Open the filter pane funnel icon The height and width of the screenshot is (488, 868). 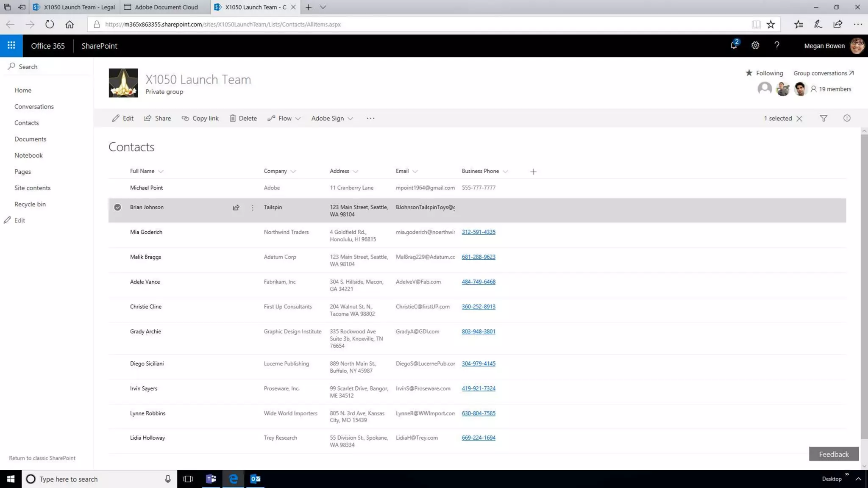(x=823, y=118)
